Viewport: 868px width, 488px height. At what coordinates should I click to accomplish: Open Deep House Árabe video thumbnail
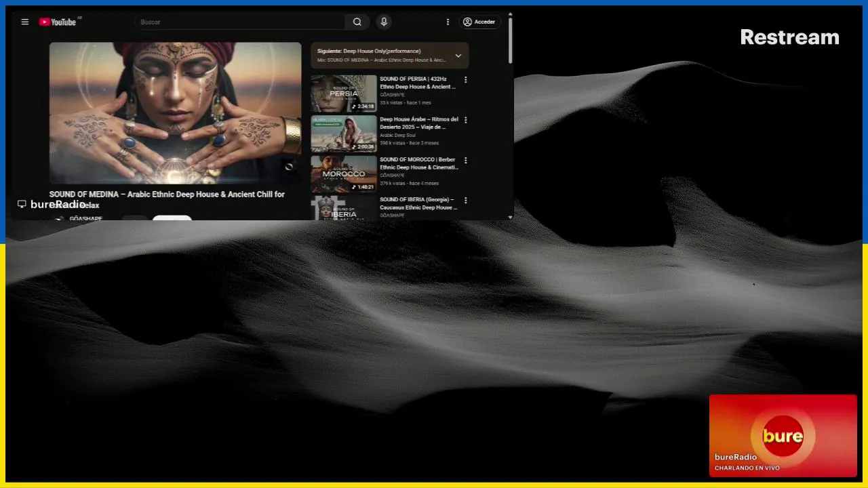(344, 134)
